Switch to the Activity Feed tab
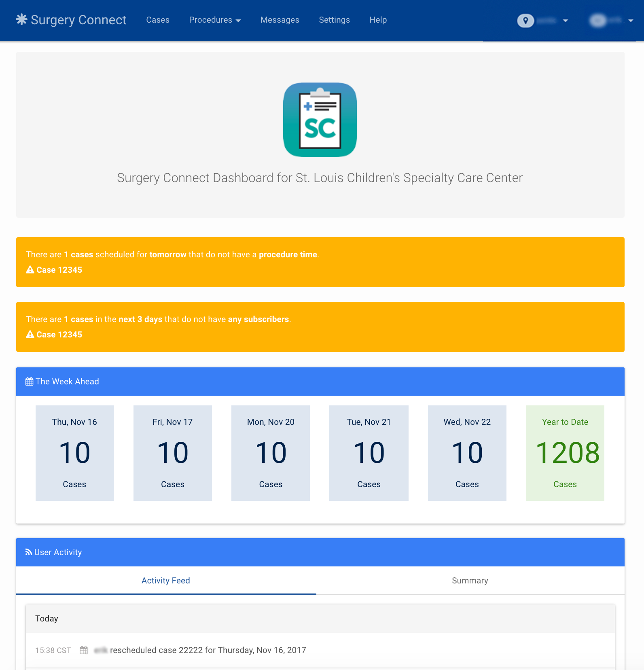 (166, 581)
